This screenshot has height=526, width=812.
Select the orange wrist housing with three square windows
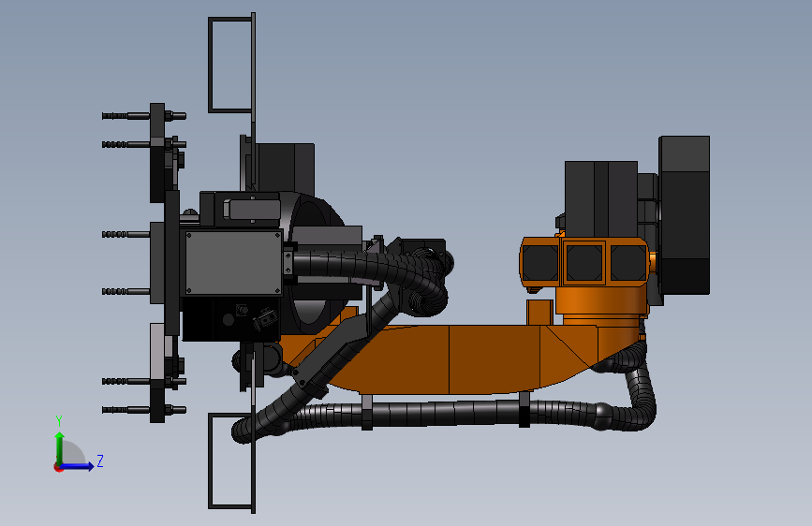coord(584,262)
